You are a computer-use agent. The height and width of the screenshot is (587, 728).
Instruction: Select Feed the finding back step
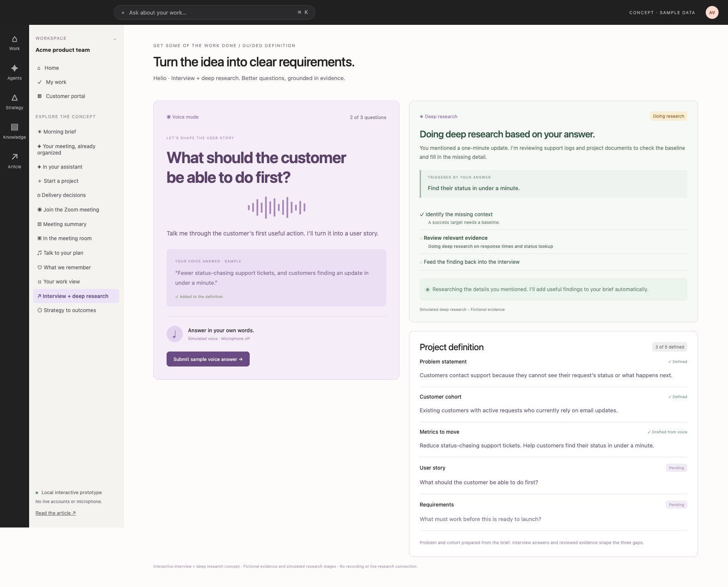[x=553, y=262]
